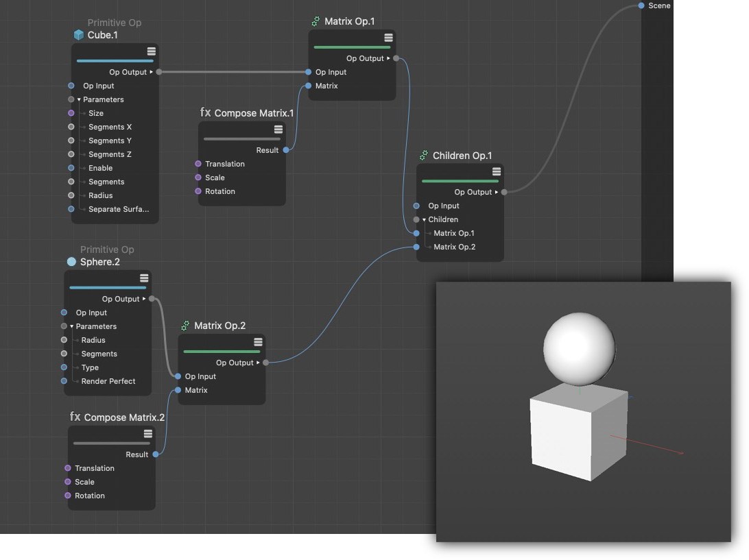
Task: Open the Matrix Op.2 node menu icon
Action: pyautogui.click(x=258, y=342)
